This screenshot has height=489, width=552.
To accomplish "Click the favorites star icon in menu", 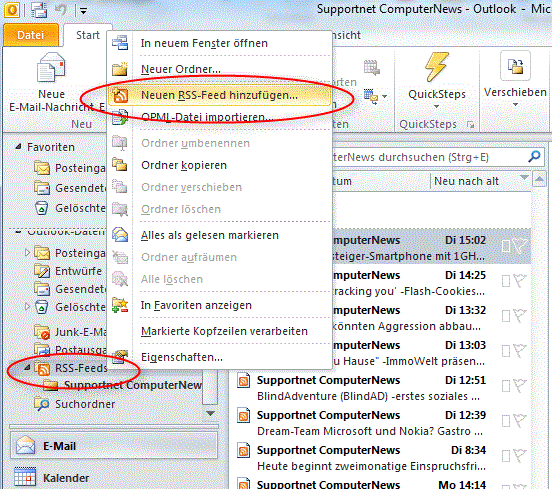I will click(x=120, y=305).
